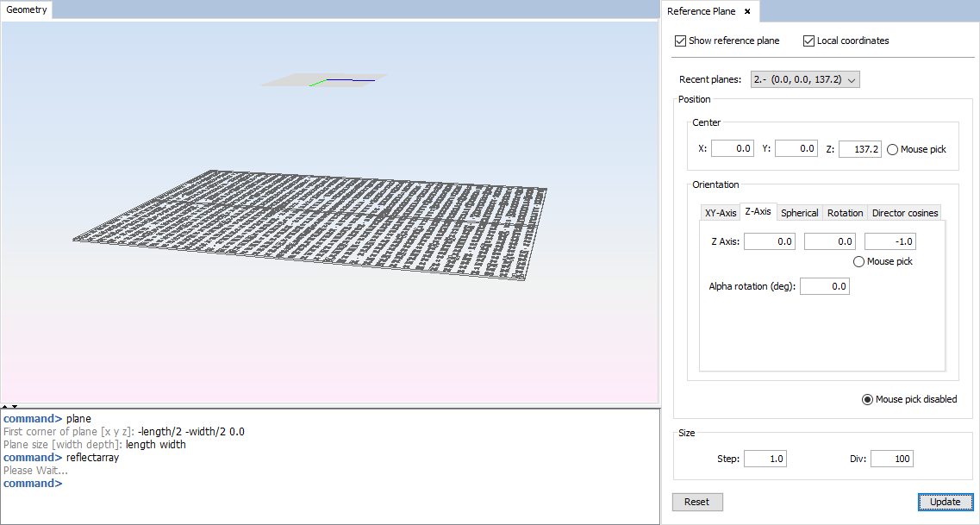Click the Step size input field
This screenshot has height=525, width=980.
click(765, 459)
